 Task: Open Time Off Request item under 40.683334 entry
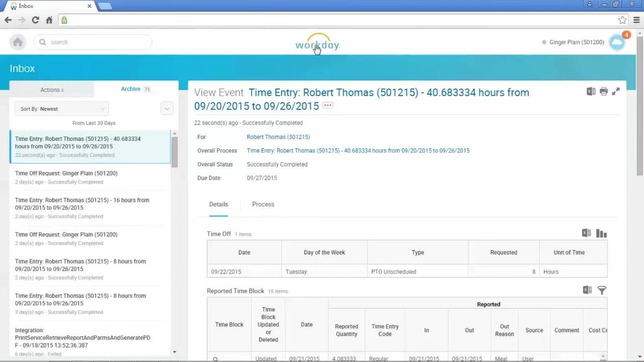[x=90, y=177]
